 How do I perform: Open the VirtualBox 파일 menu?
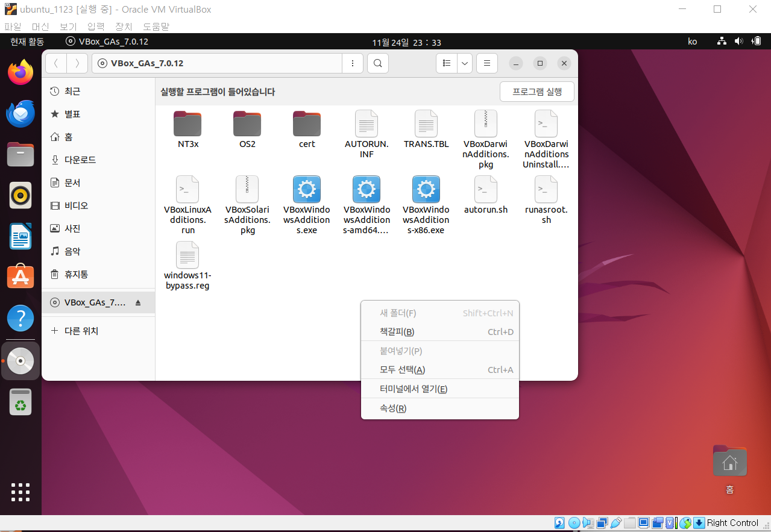coord(13,27)
